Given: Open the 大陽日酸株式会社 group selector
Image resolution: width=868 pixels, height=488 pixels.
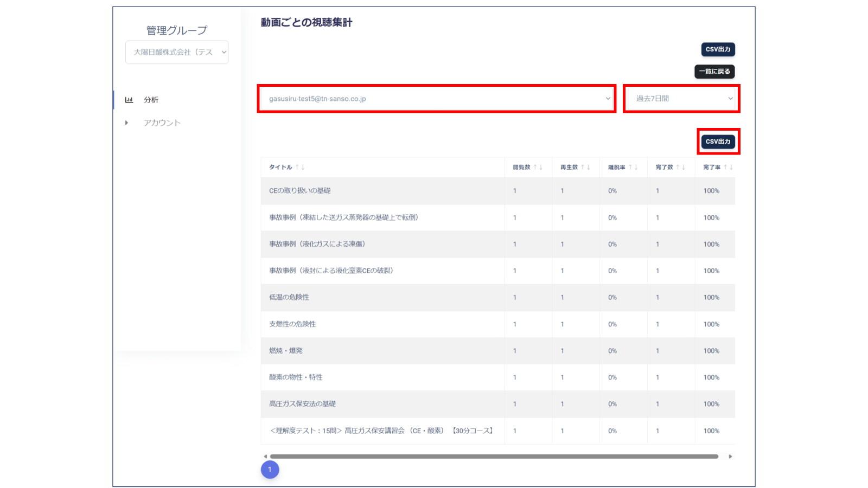Looking at the screenshot, I should [x=177, y=52].
